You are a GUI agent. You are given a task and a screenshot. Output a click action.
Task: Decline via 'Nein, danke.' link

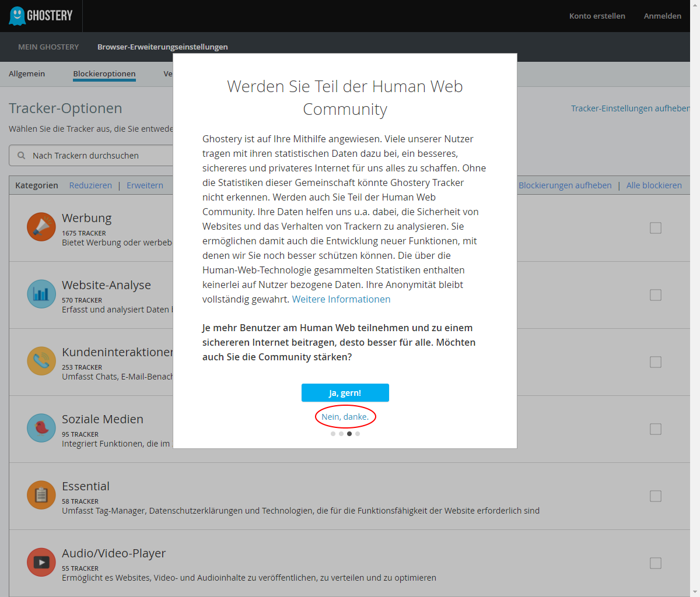(345, 417)
